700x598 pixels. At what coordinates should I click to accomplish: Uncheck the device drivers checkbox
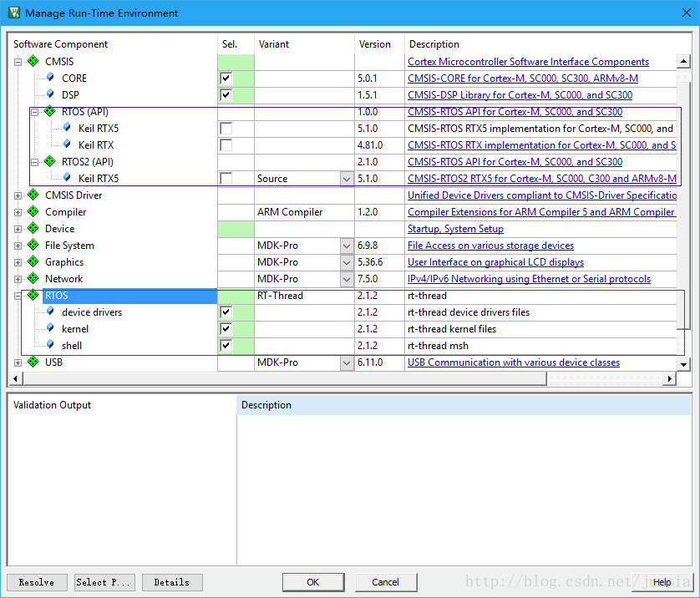point(226,312)
